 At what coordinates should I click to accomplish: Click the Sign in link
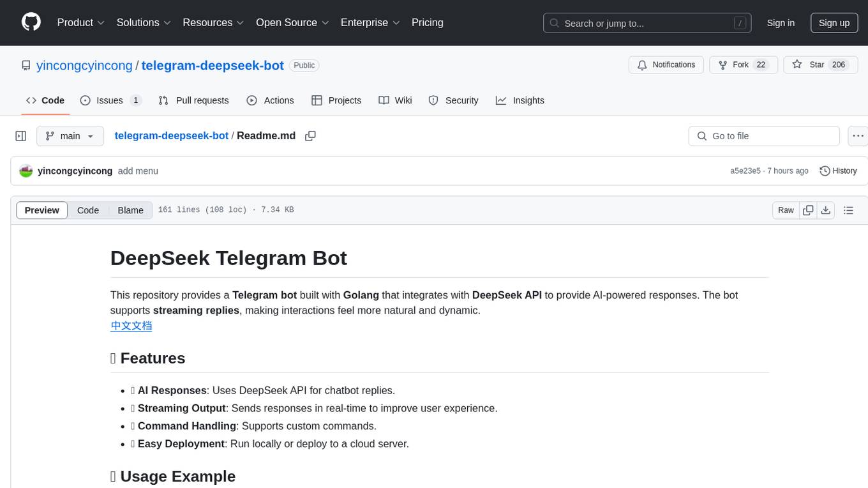point(781,23)
